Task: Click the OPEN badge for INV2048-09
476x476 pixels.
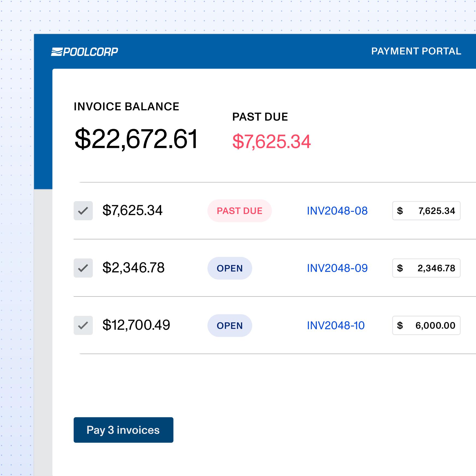Action: tap(230, 268)
